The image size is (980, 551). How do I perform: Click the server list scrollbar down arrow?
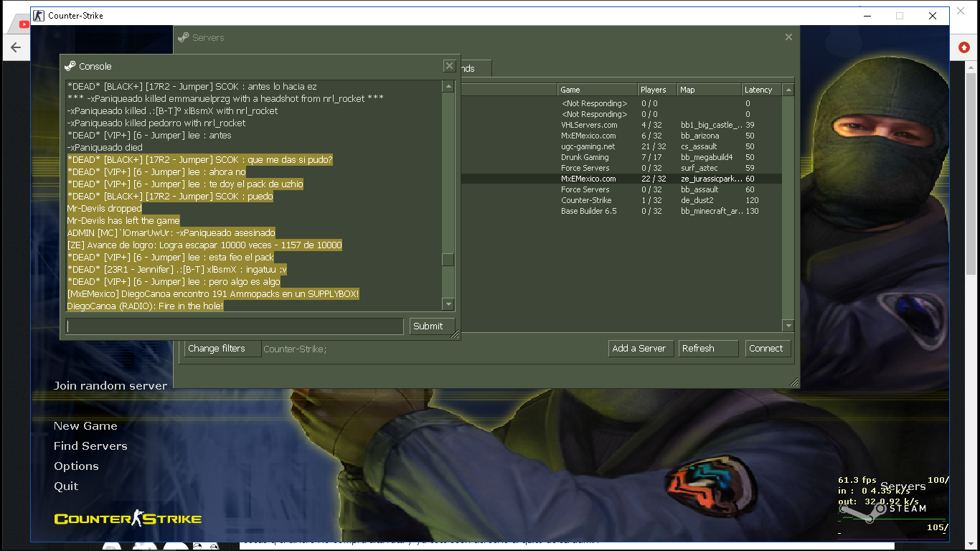tap(788, 326)
